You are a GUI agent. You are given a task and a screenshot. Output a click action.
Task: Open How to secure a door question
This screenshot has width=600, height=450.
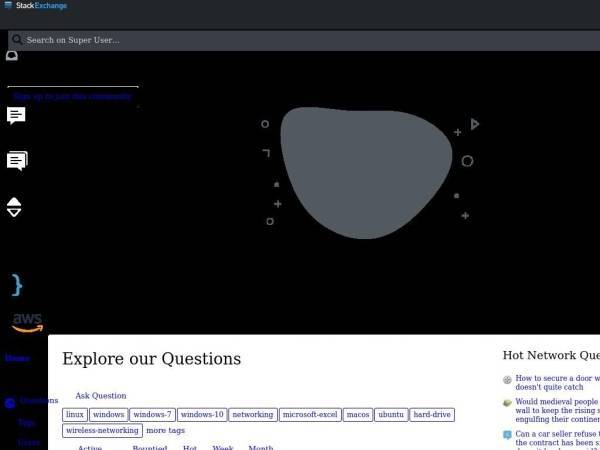coord(558,383)
